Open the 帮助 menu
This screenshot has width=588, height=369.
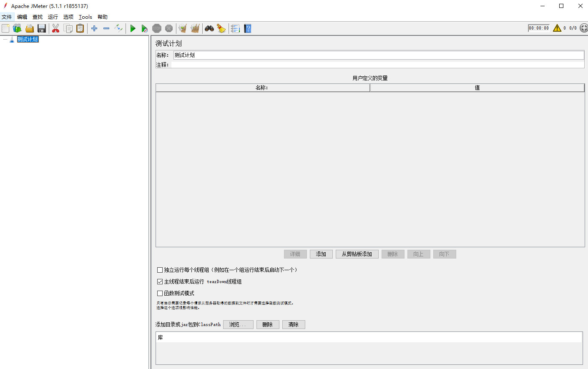pos(103,17)
